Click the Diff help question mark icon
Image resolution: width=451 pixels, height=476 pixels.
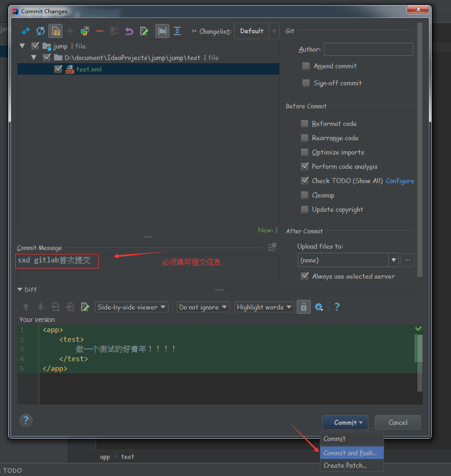[337, 307]
